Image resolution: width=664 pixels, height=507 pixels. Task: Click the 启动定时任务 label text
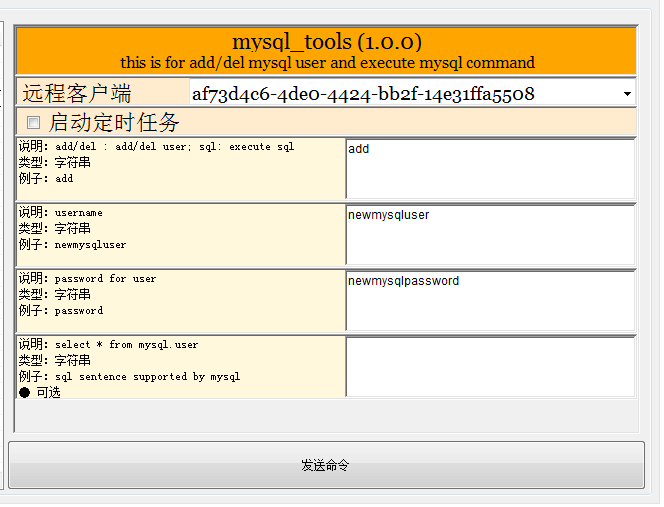114,123
